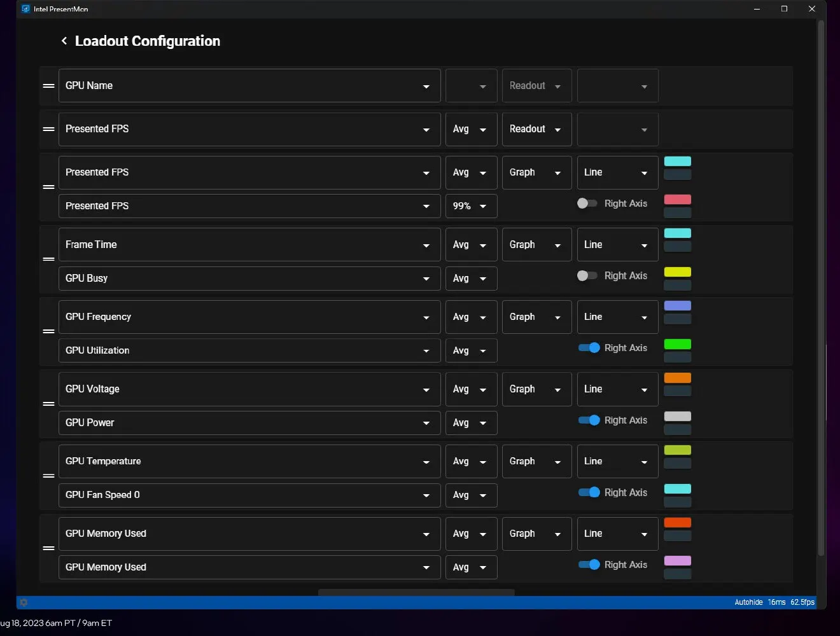The height and width of the screenshot is (636, 840).
Task: Click the drag handle for GPU Memory Used group
Action: point(48,548)
